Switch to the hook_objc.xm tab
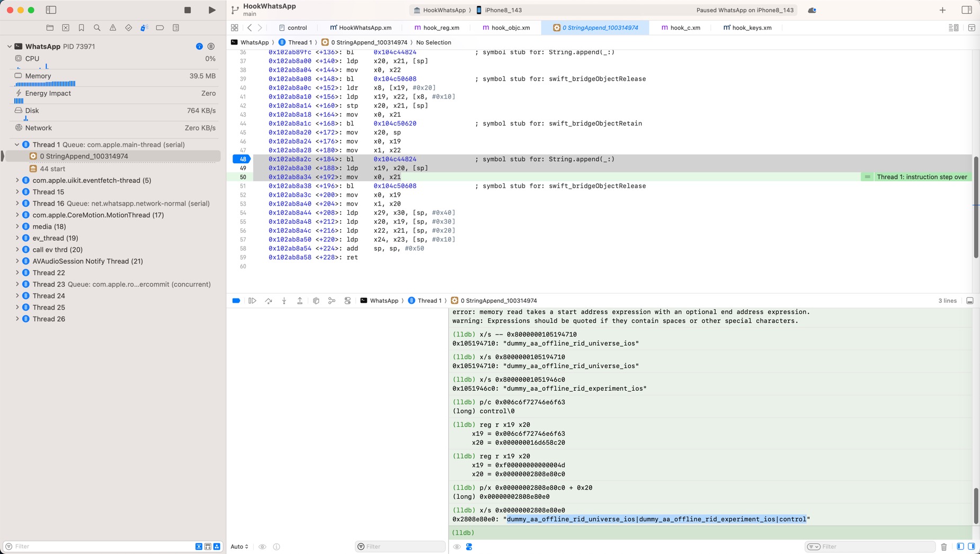This screenshot has height=554, width=980. (x=506, y=28)
